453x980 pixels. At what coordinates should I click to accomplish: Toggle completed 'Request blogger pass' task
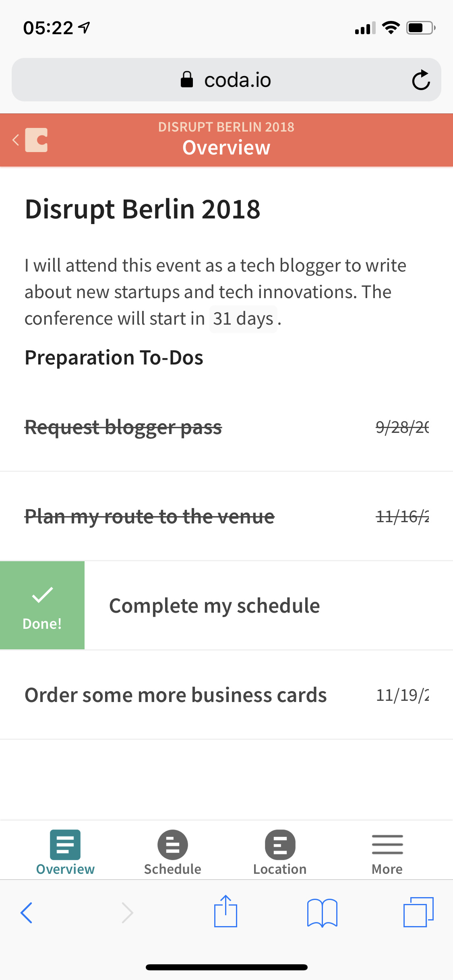[123, 427]
